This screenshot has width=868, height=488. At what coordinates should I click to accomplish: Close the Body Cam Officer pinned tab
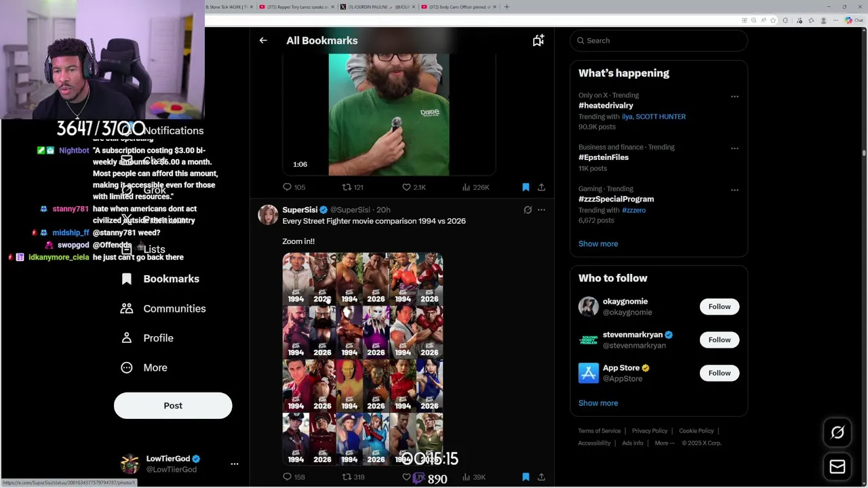click(x=496, y=7)
